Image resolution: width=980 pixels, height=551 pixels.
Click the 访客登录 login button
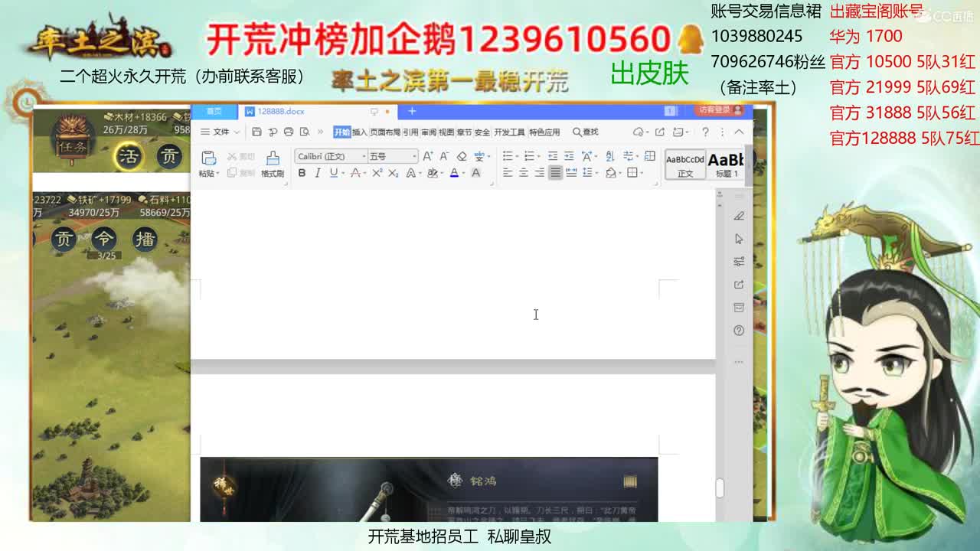point(719,110)
